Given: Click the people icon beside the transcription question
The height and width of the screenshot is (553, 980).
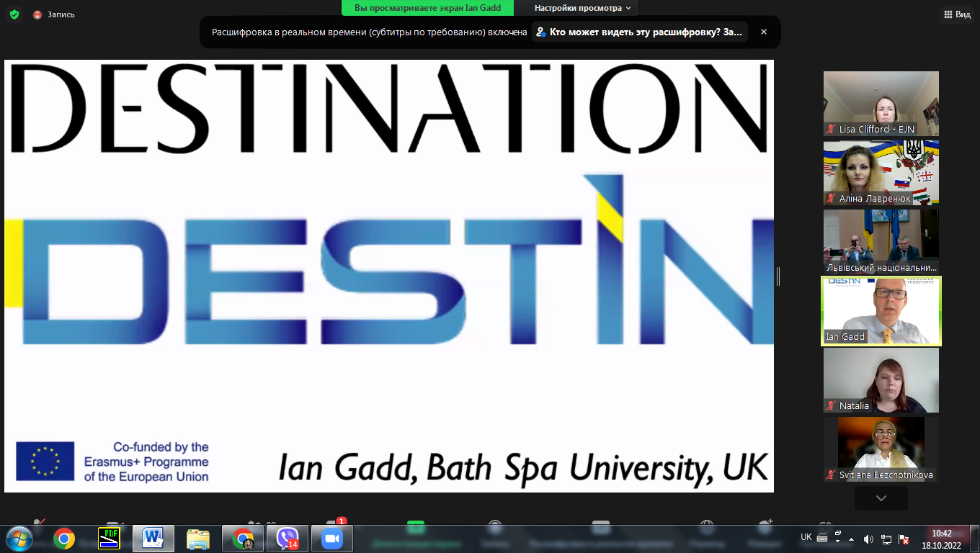Looking at the screenshot, I should 540,32.
